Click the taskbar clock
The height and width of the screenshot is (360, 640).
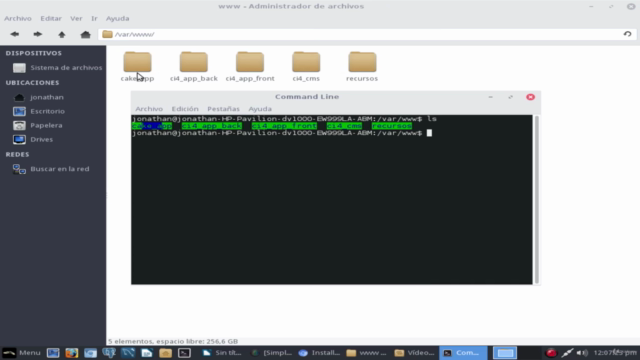[615, 353]
